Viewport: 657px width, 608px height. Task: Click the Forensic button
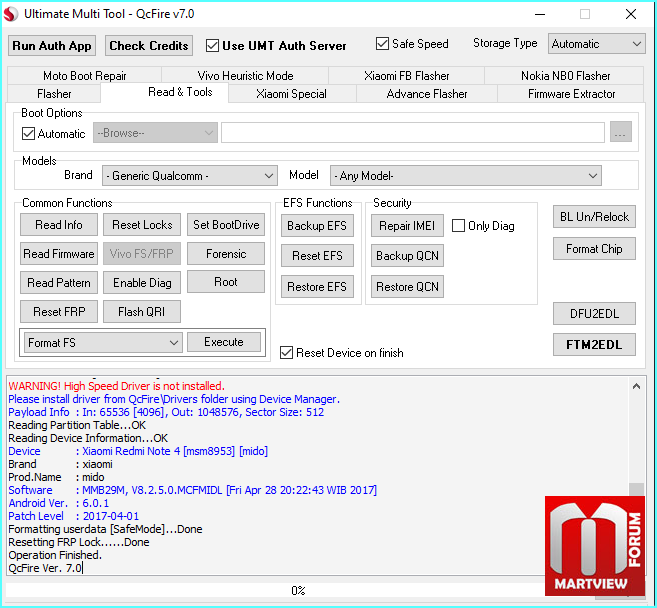pyautogui.click(x=226, y=254)
